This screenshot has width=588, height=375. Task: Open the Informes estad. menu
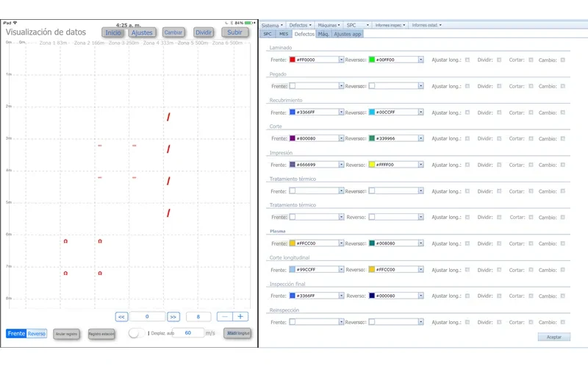pos(426,25)
